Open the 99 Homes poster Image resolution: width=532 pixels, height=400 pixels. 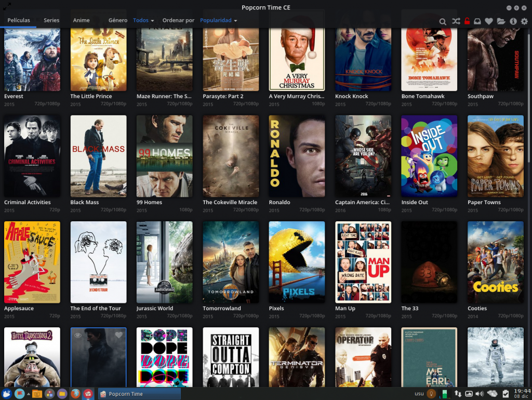pos(165,156)
